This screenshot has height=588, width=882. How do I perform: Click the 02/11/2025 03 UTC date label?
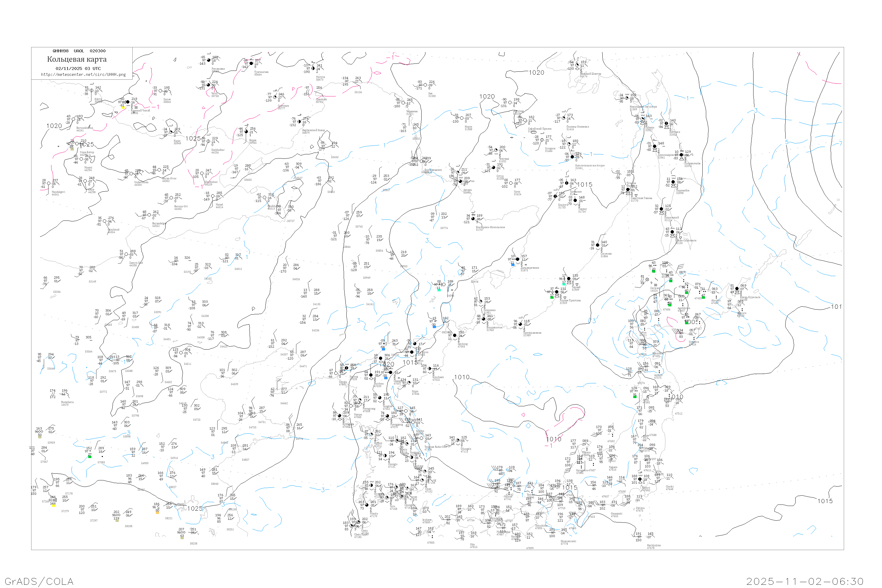(x=78, y=69)
